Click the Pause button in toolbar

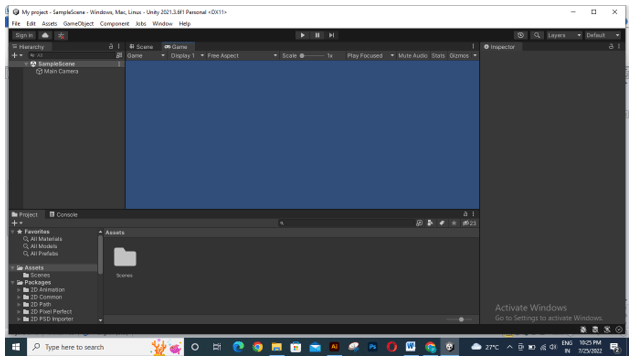[x=317, y=35]
